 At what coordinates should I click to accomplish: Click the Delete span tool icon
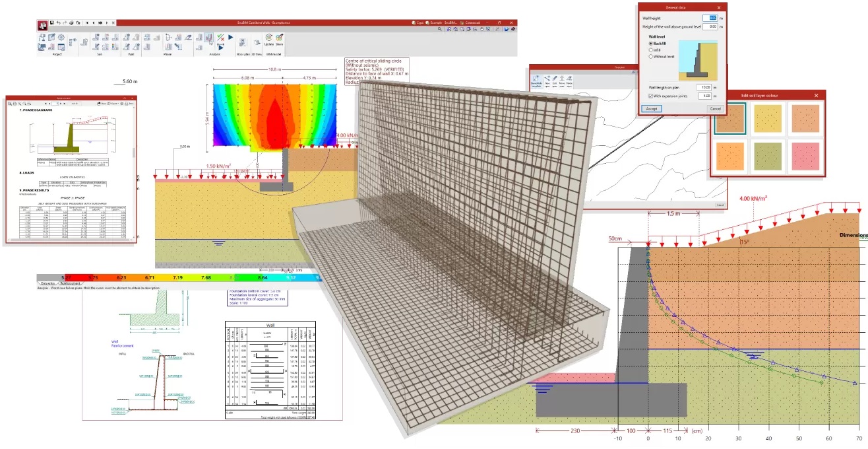tap(568, 80)
